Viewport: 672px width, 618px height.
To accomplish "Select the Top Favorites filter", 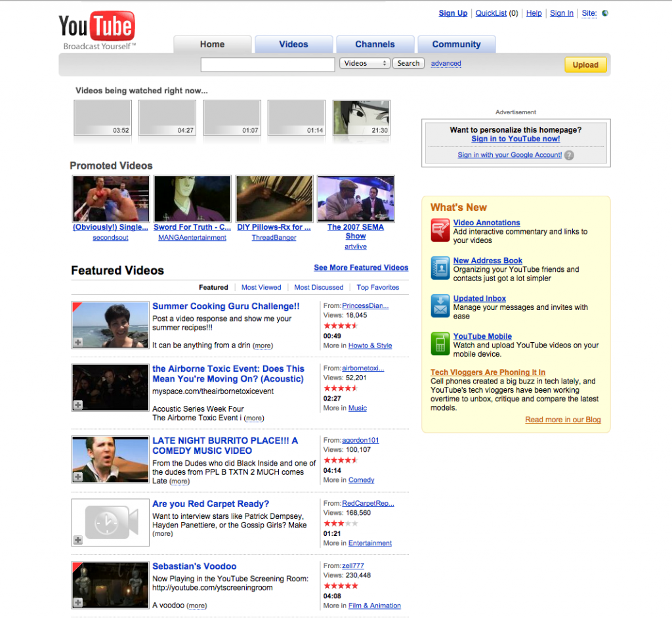I will (377, 288).
